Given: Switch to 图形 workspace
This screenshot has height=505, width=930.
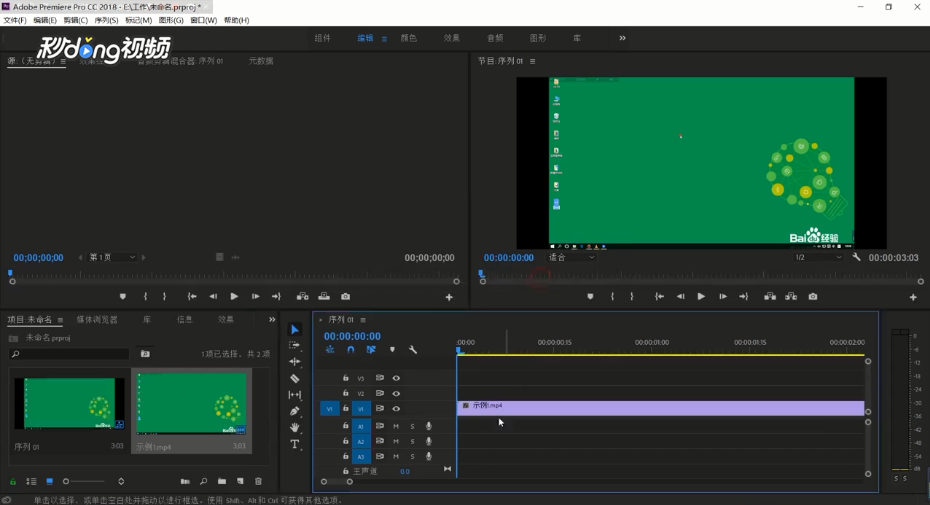Looking at the screenshot, I should coord(538,38).
